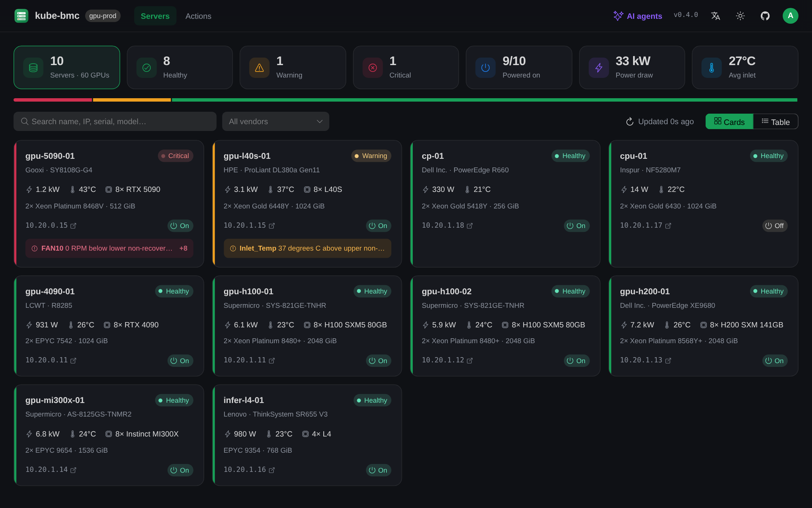Screen dimensions: 812x508
Task: Open external link icon for 10.20.1.13
Action: pos(668,360)
